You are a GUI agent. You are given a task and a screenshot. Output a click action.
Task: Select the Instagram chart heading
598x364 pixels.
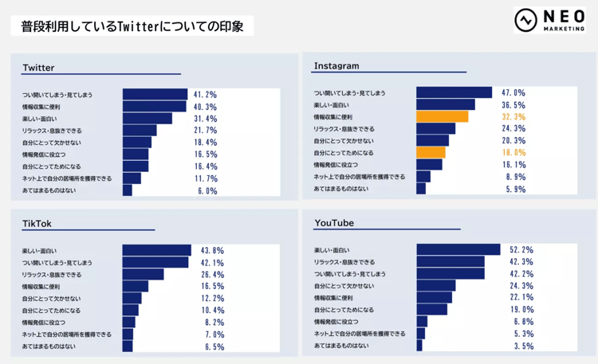(x=336, y=66)
